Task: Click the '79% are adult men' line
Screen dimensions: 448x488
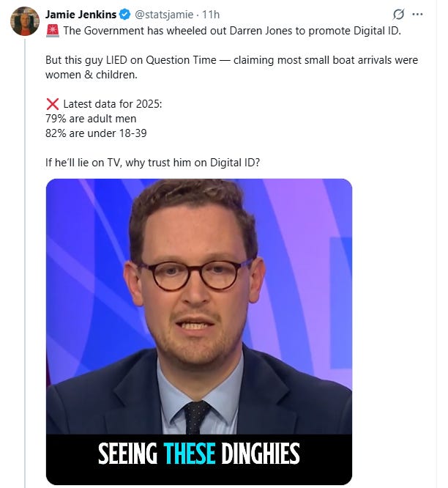Action: pyautogui.click(x=91, y=119)
